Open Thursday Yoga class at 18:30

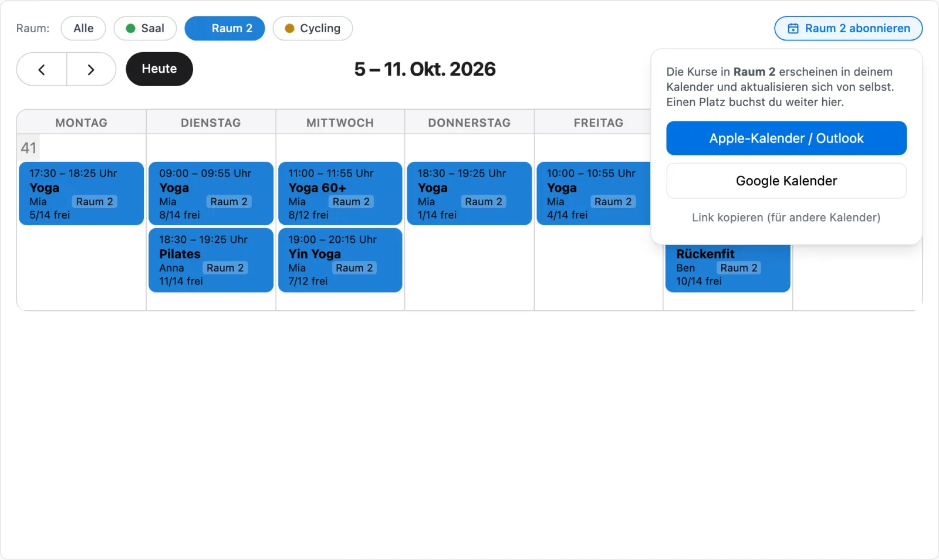click(469, 194)
